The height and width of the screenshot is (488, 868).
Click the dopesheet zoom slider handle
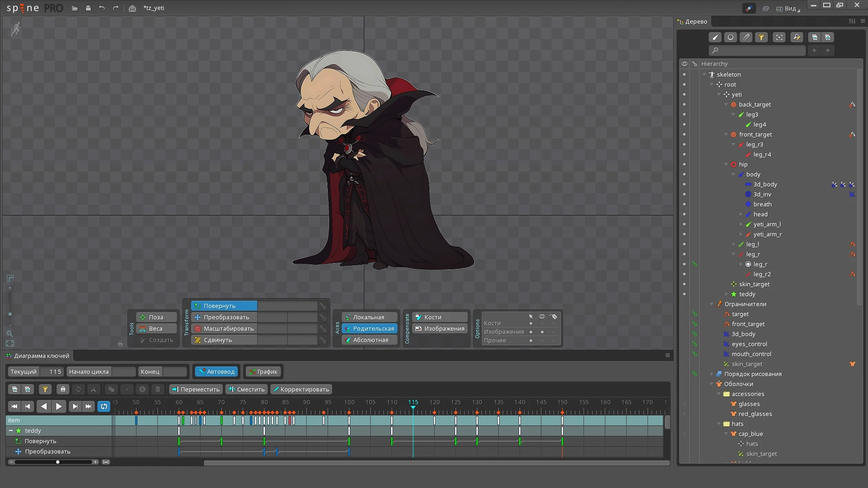pos(58,462)
